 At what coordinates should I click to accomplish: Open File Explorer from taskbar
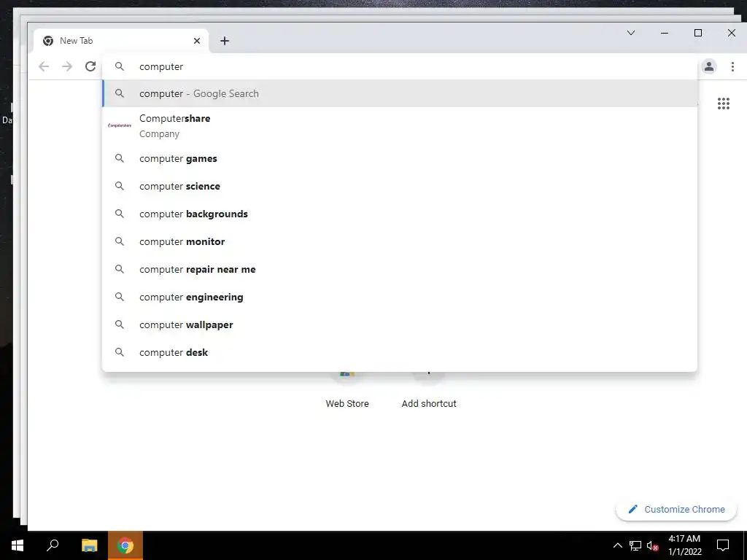click(89, 545)
